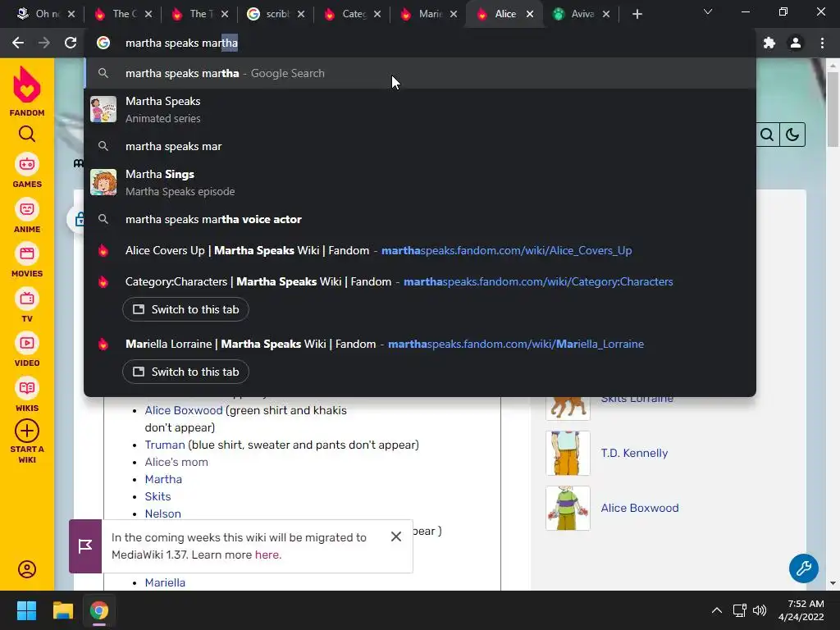Reload the page with refresh icon
Viewport: 840px width, 630px height.
71,43
